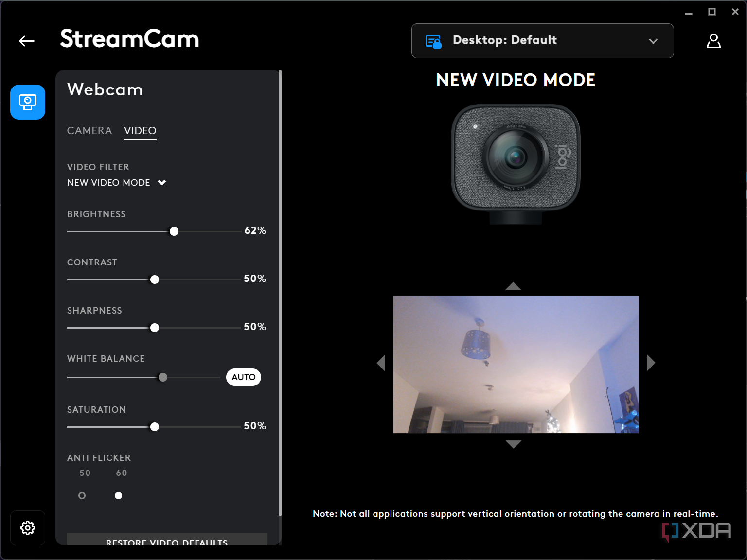Viewport: 747px width, 560px height.
Task: Click the StreamCam title text
Action: (129, 39)
